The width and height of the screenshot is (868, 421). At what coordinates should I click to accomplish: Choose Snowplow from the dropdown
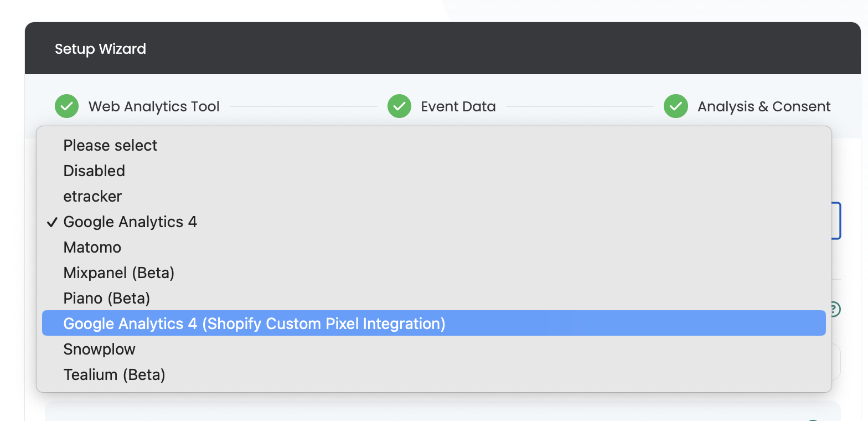coord(99,349)
